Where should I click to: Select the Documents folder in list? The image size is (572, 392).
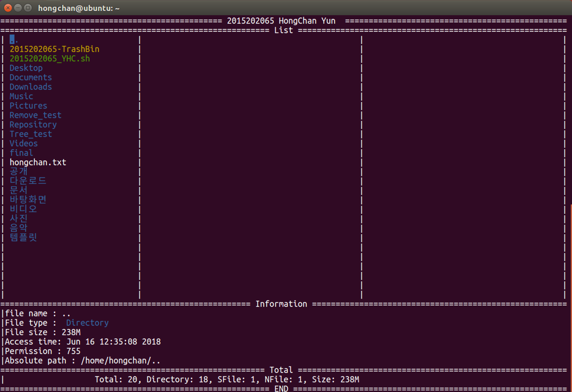pyautogui.click(x=31, y=77)
